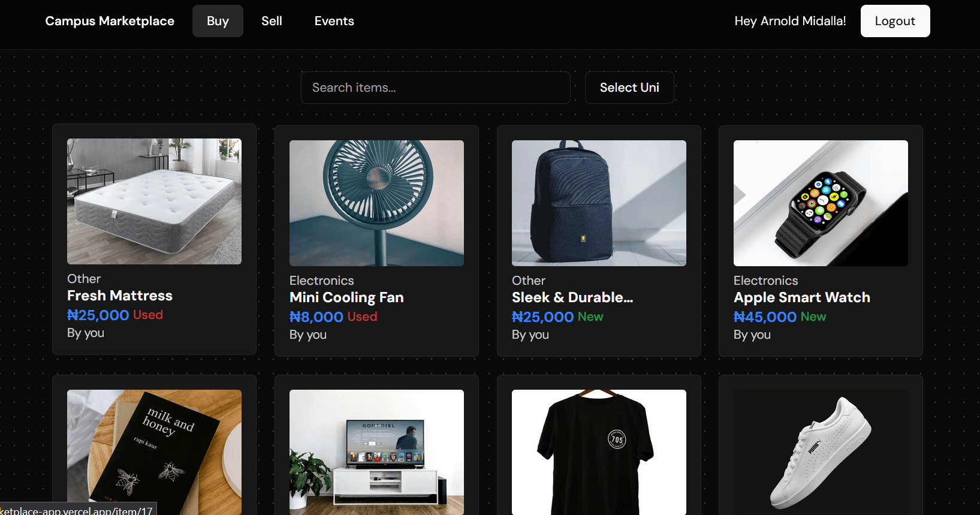View the Apple Smart Watch photo

[821, 203]
